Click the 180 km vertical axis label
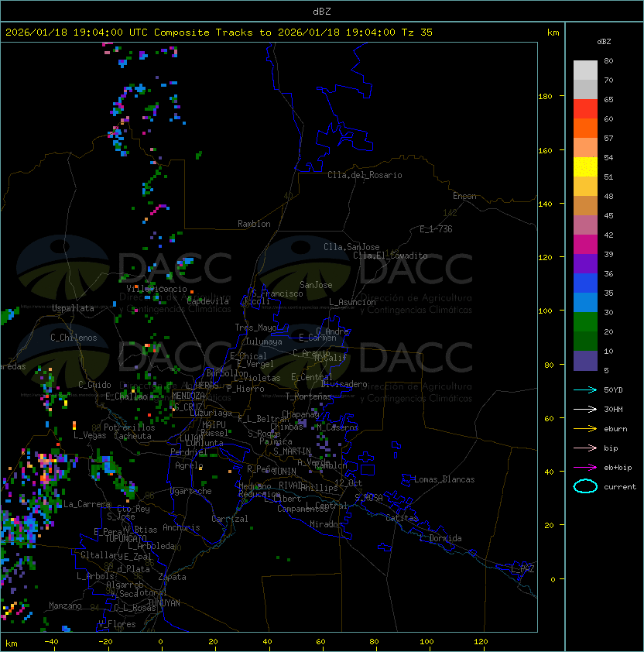 [x=545, y=97]
